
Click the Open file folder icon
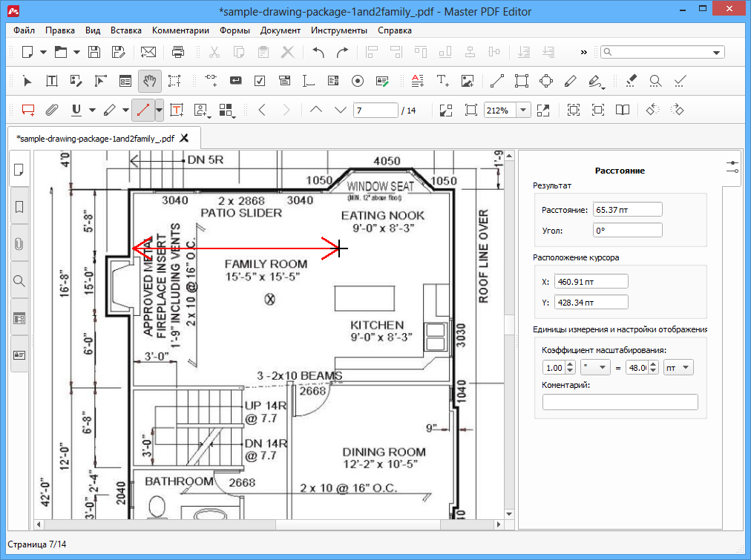(x=61, y=52)
